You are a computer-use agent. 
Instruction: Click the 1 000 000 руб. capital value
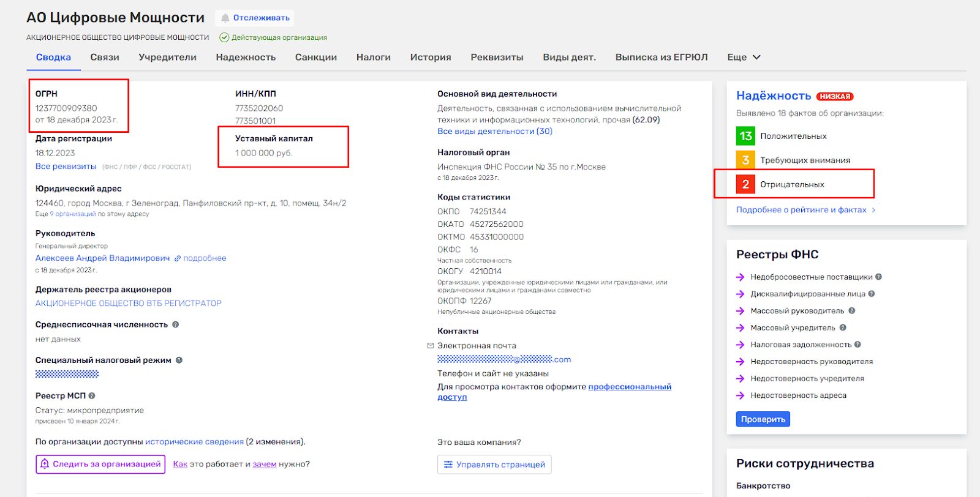point(264,153)
